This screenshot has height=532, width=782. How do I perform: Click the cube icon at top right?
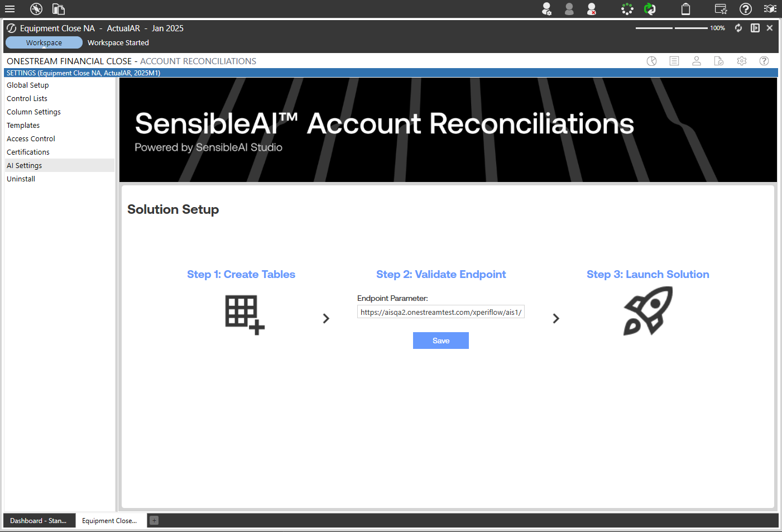(770, 9)
